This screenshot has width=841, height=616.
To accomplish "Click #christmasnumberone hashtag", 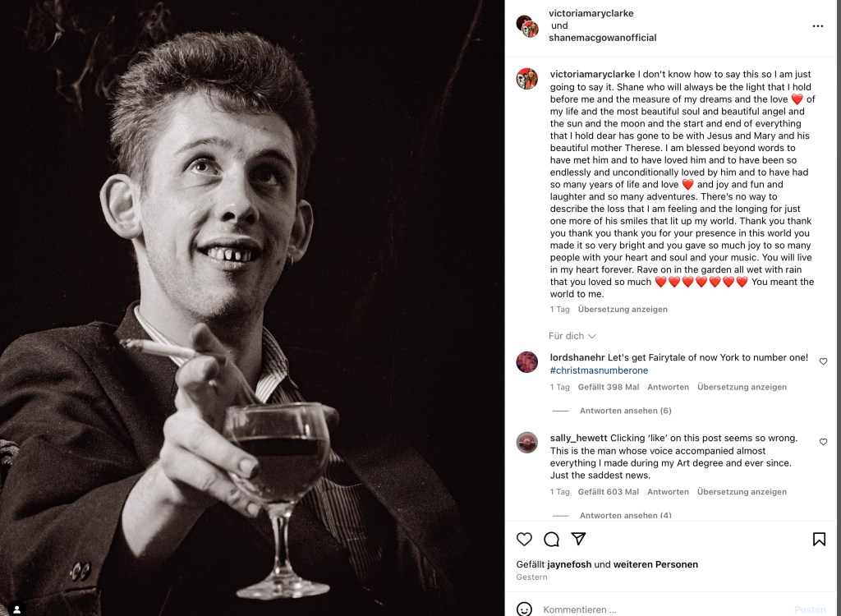I will [599, 370].
